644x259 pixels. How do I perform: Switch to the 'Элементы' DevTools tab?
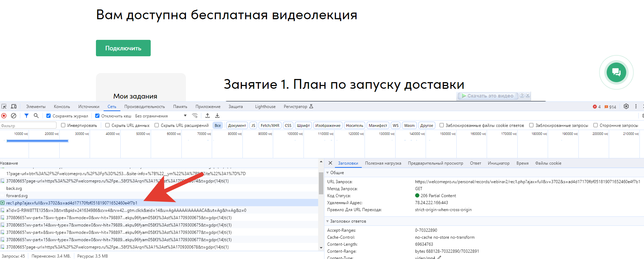pos(36,107)
